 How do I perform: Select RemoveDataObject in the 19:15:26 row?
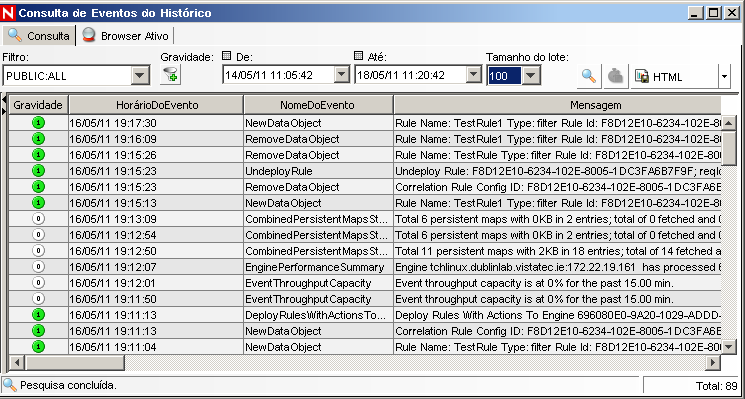[x=318, y=155]
